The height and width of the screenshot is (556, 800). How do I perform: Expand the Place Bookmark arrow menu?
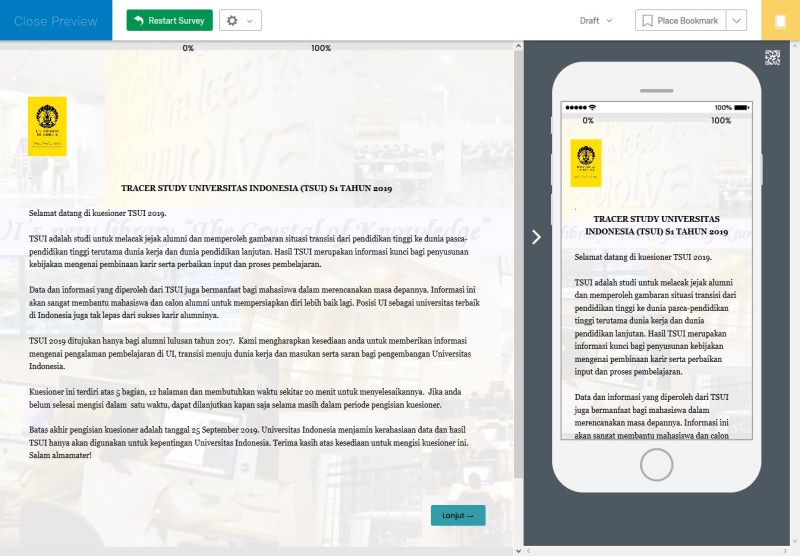click(x=737, y=20)
